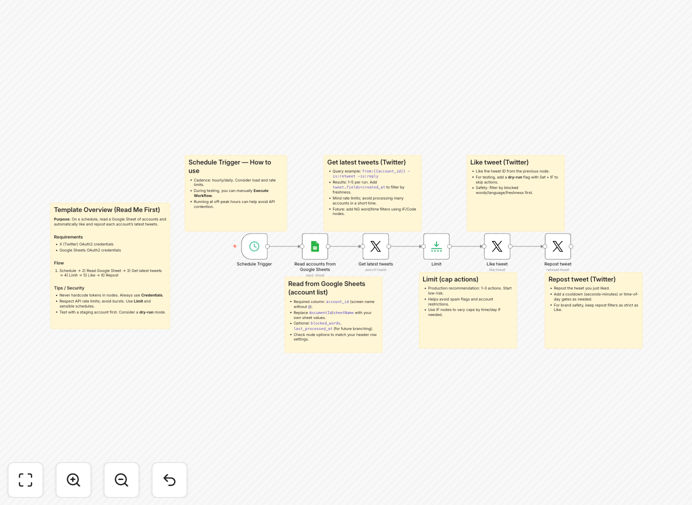Select the Repost tweet X node
Image resolution: width=692 pixels, height=505 pixels.
pos(558,246)
